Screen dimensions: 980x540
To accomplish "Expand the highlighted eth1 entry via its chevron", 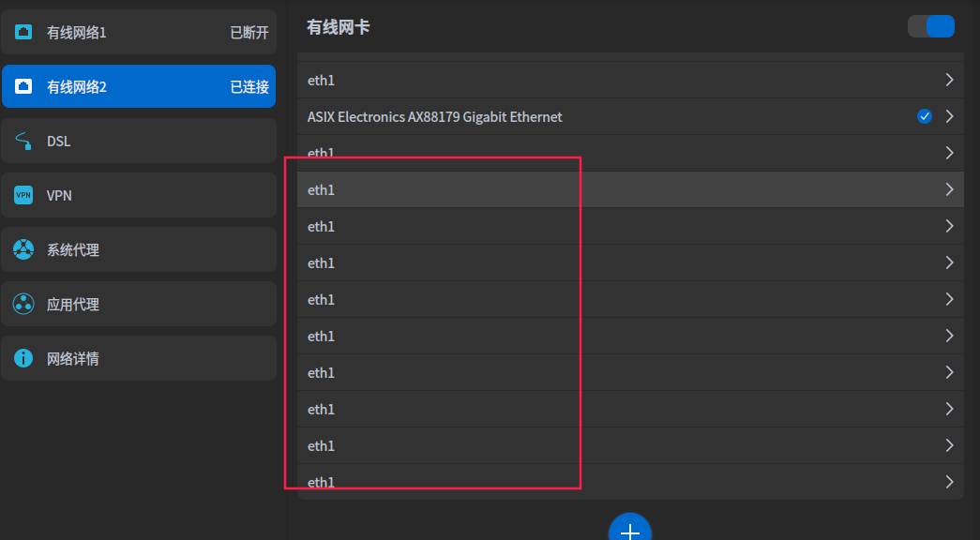I will (x=950, y=189).
